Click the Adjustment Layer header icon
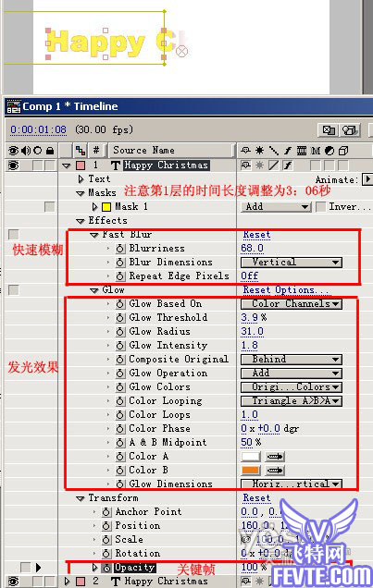The width and height of the screenshot is (373, 588). (329, 151)
